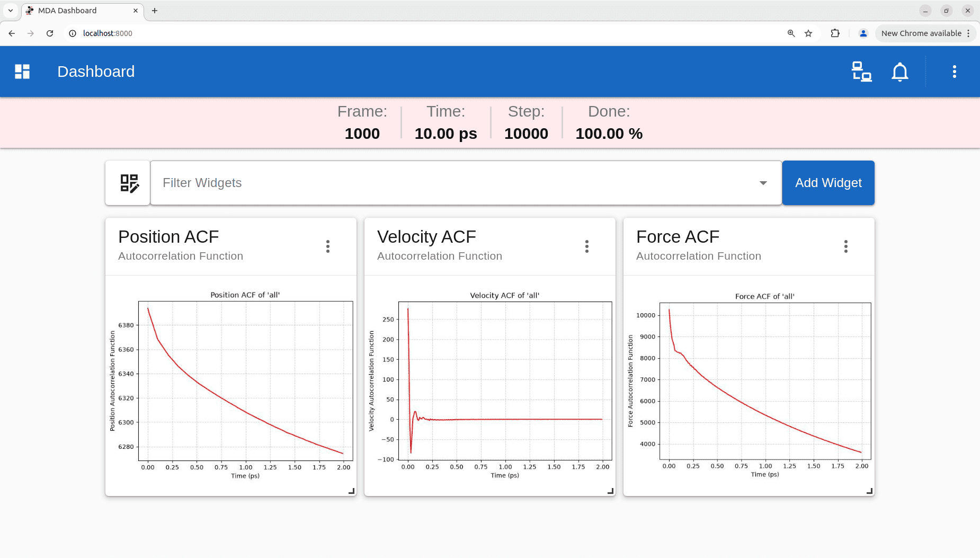
Task: Bookmark this page with star icon
Action: 808,33
